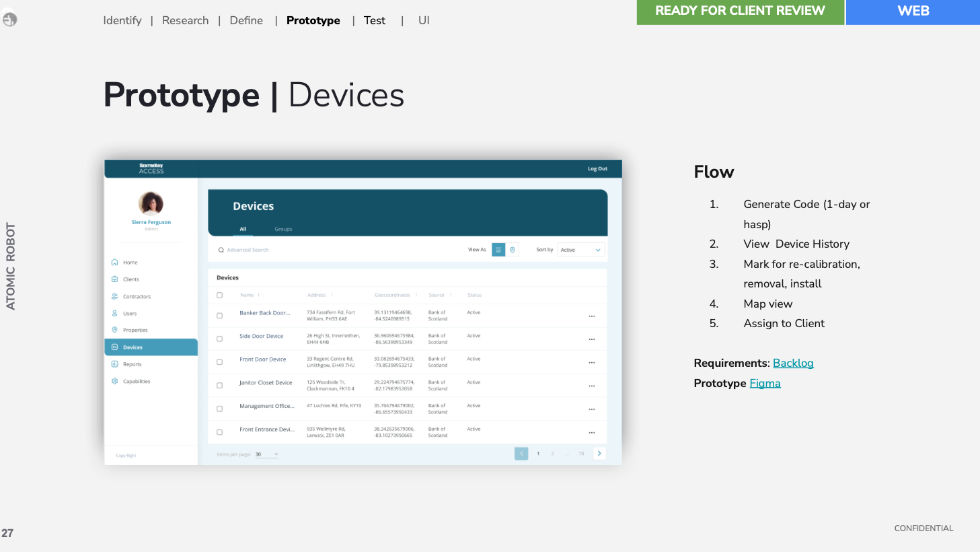This screenshot has width=980, height=552.
Task: Open Janitor Closet Device name
Action: tap(266, 382)
